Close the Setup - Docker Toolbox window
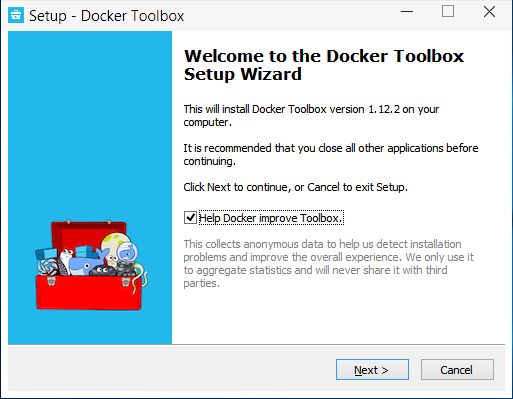This screenshot has width=513, height=399. (489, 12)
